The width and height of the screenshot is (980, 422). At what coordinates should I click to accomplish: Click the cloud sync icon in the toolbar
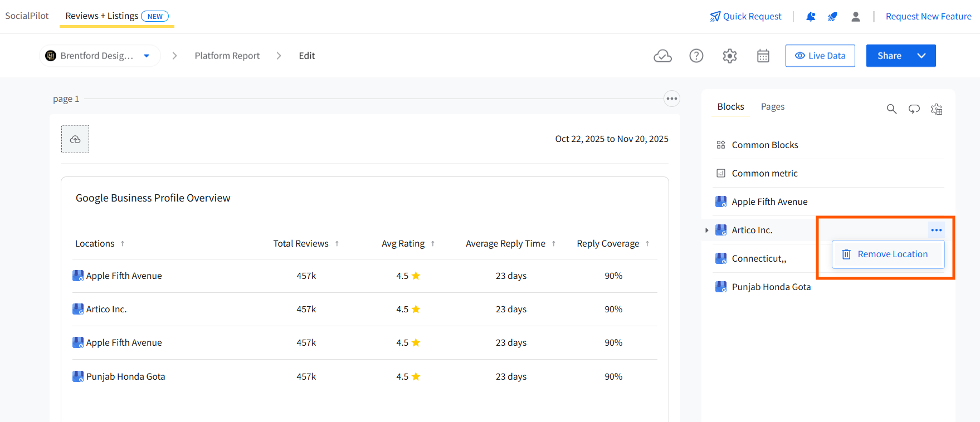(662, 56)
